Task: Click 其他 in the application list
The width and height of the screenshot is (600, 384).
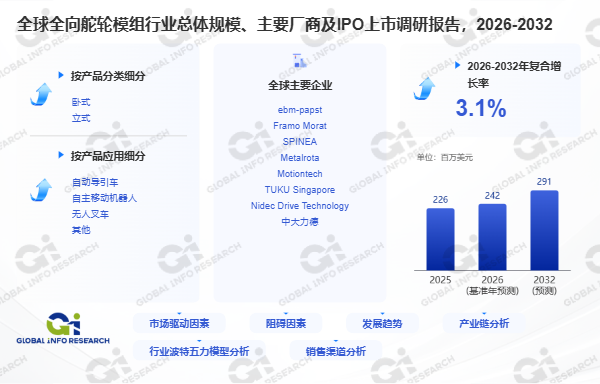Action: (81, 230)
